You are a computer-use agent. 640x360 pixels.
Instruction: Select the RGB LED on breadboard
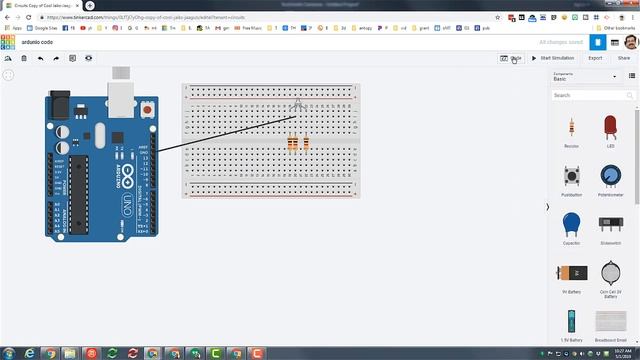298,104
